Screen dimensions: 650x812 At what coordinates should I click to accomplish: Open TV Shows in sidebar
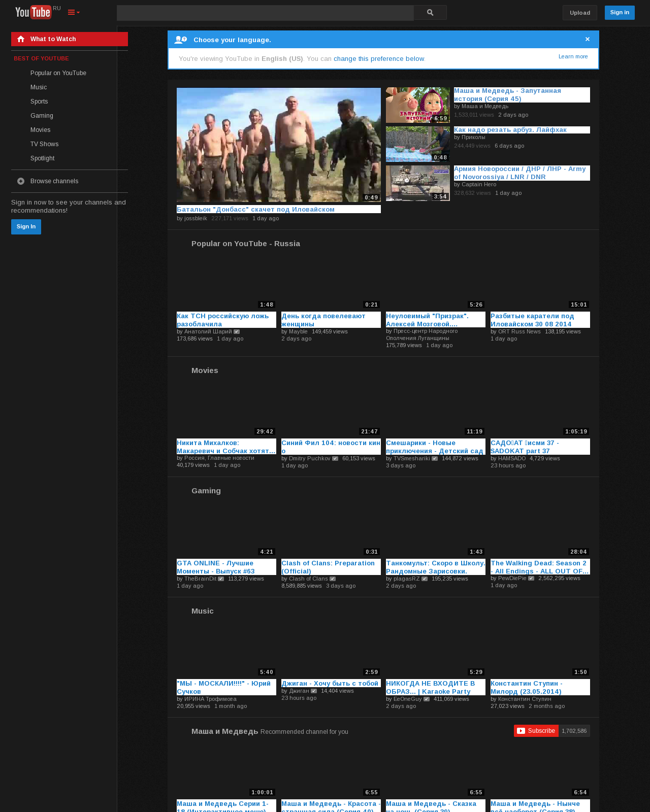[45, 144]
